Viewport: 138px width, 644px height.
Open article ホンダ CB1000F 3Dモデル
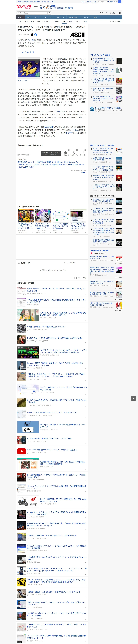[63, 500]
